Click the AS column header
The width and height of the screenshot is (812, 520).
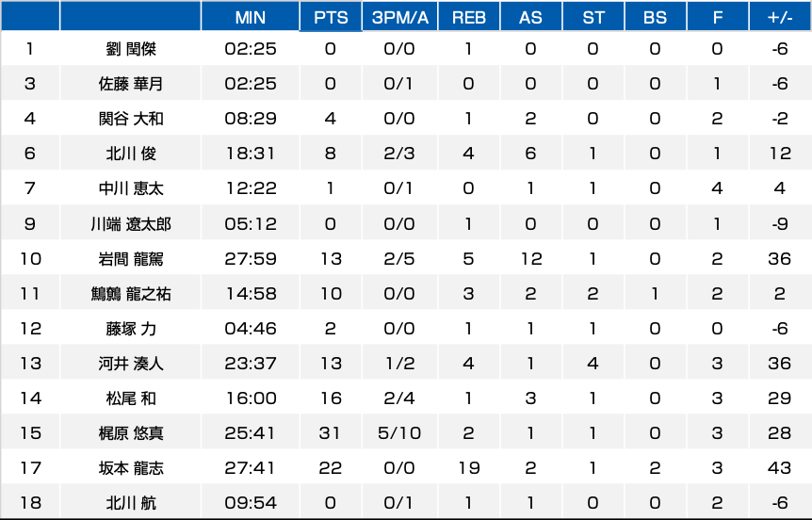[x=530, y=17]
